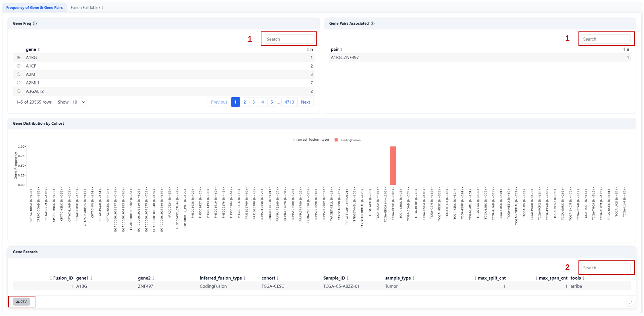Screen dimensions: 644x316
Task: Click the Gene Records search field
Action: [606, 268]
